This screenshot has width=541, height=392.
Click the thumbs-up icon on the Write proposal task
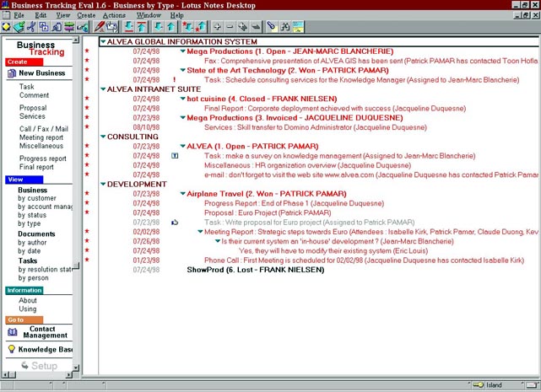point(175,223)
